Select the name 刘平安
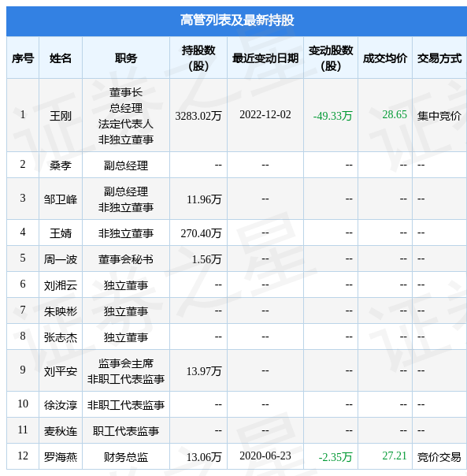The height and width of the screenshot is (476, 467). [61, 371]
